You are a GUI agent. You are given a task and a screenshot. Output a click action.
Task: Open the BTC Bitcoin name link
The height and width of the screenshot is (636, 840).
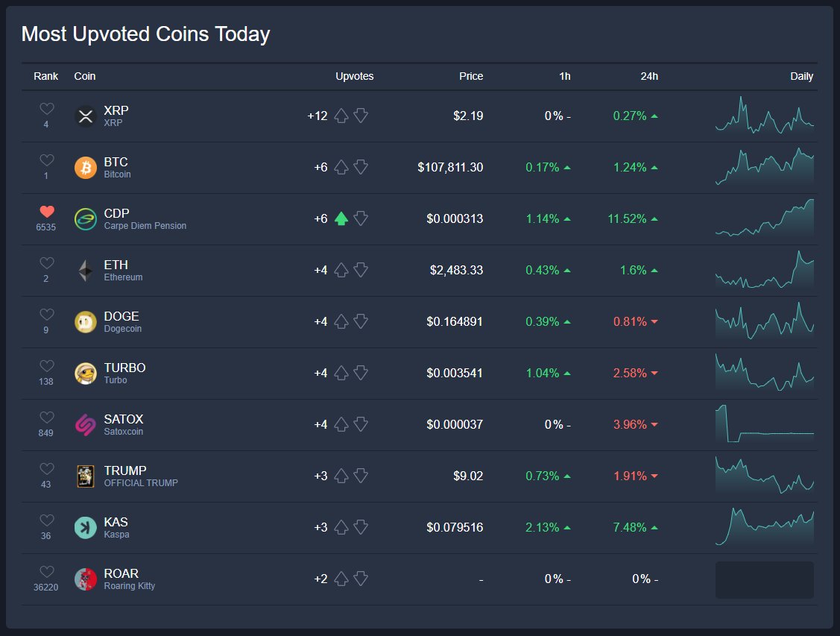[x=117, y=167]
